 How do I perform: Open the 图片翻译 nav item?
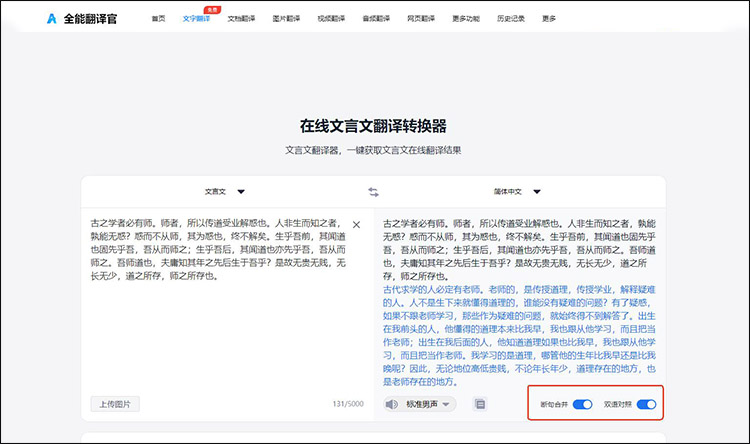pyautogui.click(x=286, y=19)
